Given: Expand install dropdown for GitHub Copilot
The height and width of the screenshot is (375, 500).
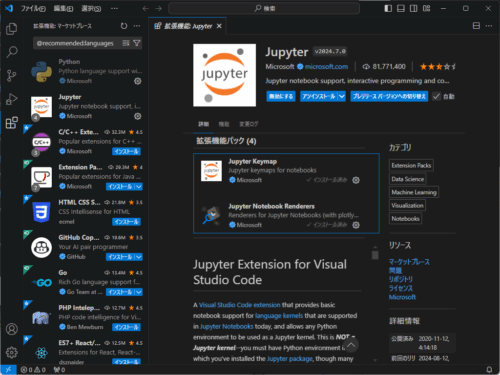Looking at the screenshot, I should coord(139,257).
